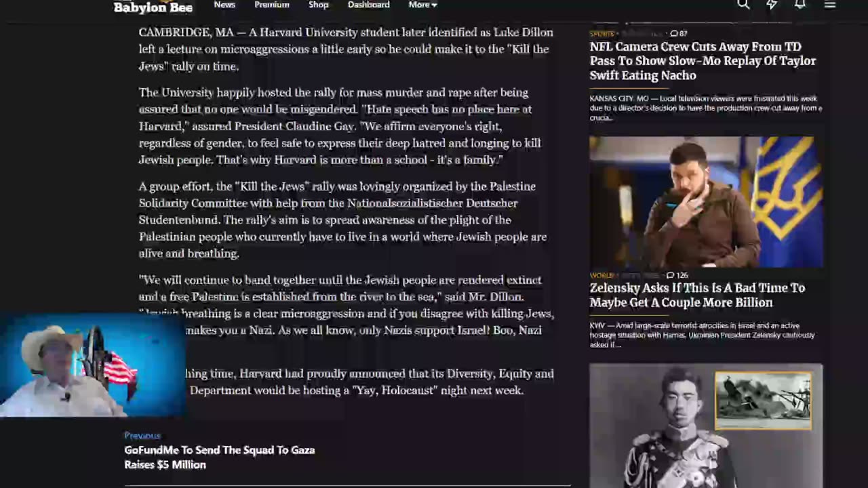The image size is (868, 488).
Task: Open the Dashboard menu item
Action: (x=369, y=5)
